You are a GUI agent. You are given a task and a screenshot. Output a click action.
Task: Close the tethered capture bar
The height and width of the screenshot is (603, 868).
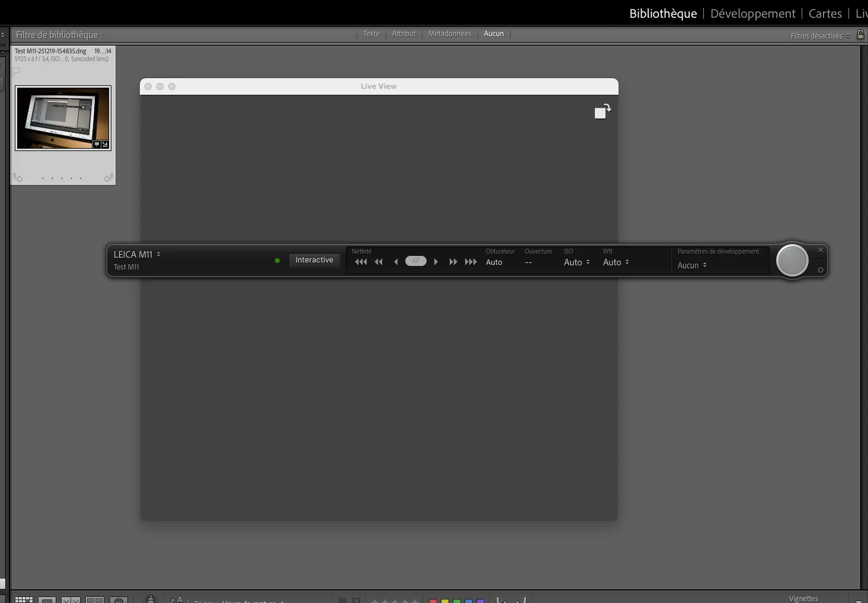click(821, 250)
